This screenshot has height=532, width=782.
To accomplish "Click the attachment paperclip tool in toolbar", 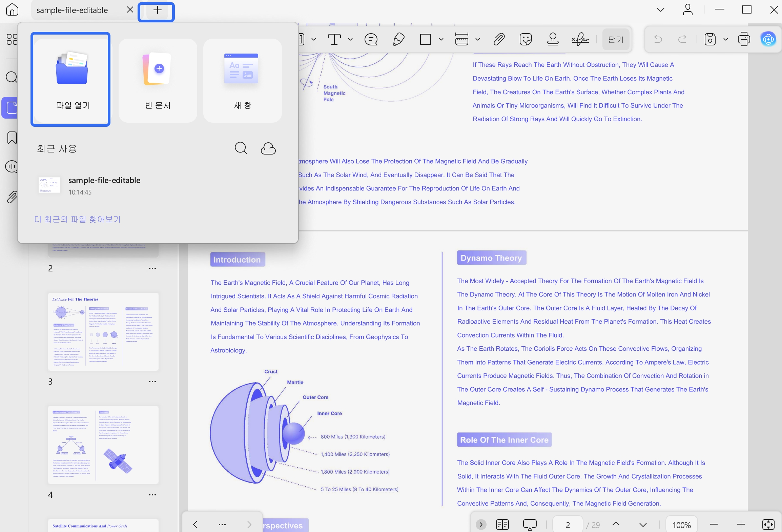I will (499, 39).
